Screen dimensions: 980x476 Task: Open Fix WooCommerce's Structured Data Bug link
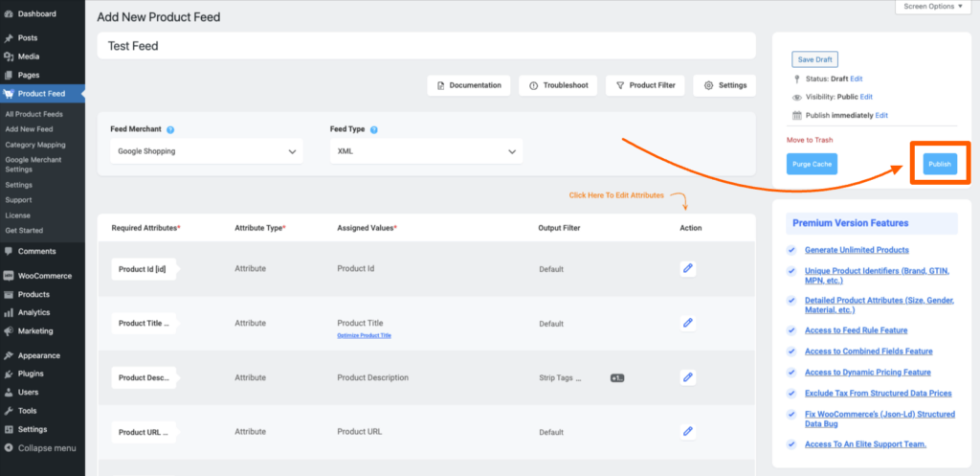click(880, 419)
